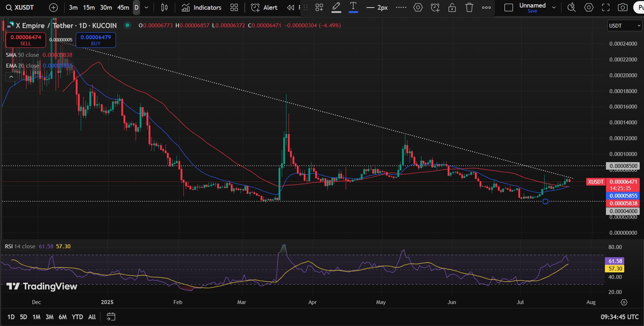Expand the Unnamed layout dropdown arrow
The height and width of the screenshot is (326, 644).
click(554, 7)
